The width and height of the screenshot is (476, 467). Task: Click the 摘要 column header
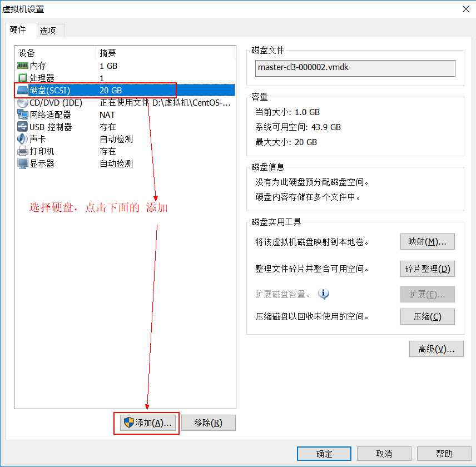click(x=108, y=53)
